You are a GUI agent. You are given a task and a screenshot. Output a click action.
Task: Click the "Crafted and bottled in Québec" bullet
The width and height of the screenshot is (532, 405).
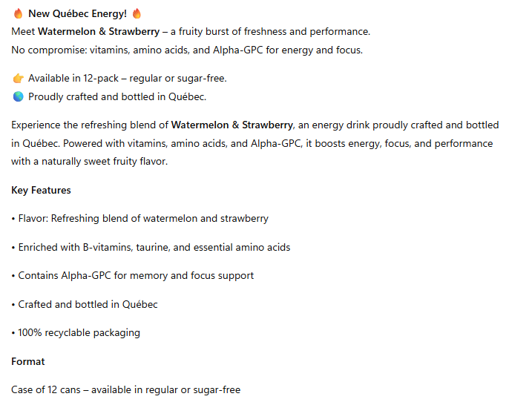tap(87, 304)
